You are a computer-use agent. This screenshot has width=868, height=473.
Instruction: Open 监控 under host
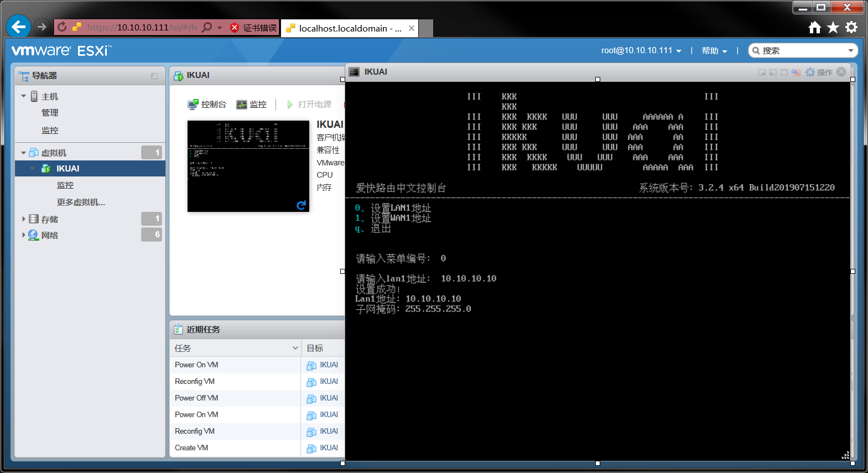(x=50, y=131)
